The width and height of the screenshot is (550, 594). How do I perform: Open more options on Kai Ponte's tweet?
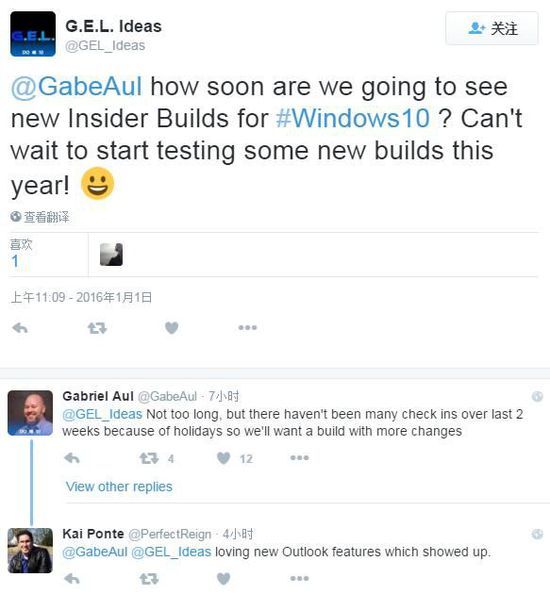(300, 578)
